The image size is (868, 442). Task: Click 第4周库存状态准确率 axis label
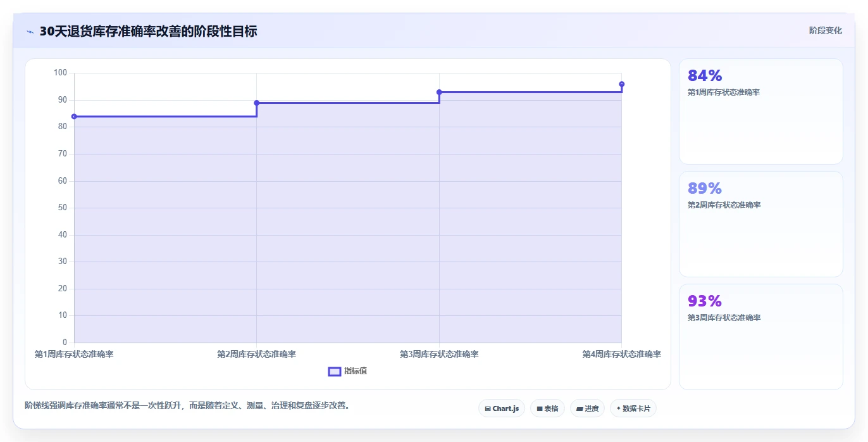(622, 354)
